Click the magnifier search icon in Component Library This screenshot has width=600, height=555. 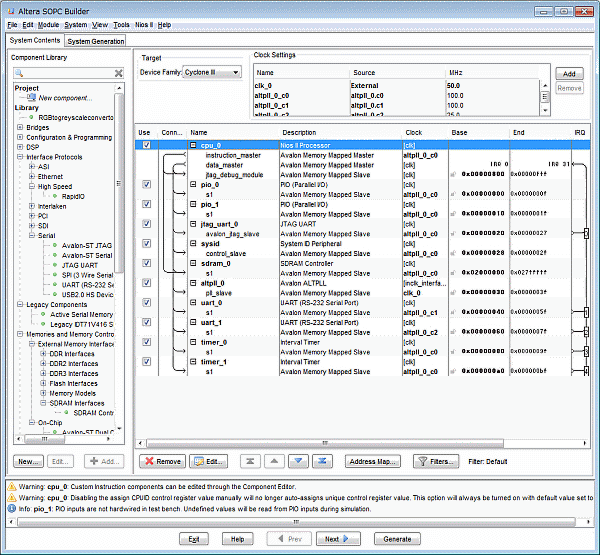point(19,73)
